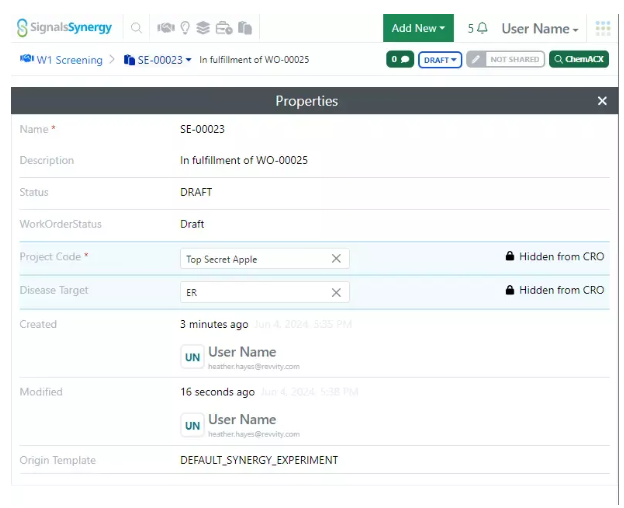Close the Properties panel
The width and height of the screenshot is (624, 508).
pos(602,101)
